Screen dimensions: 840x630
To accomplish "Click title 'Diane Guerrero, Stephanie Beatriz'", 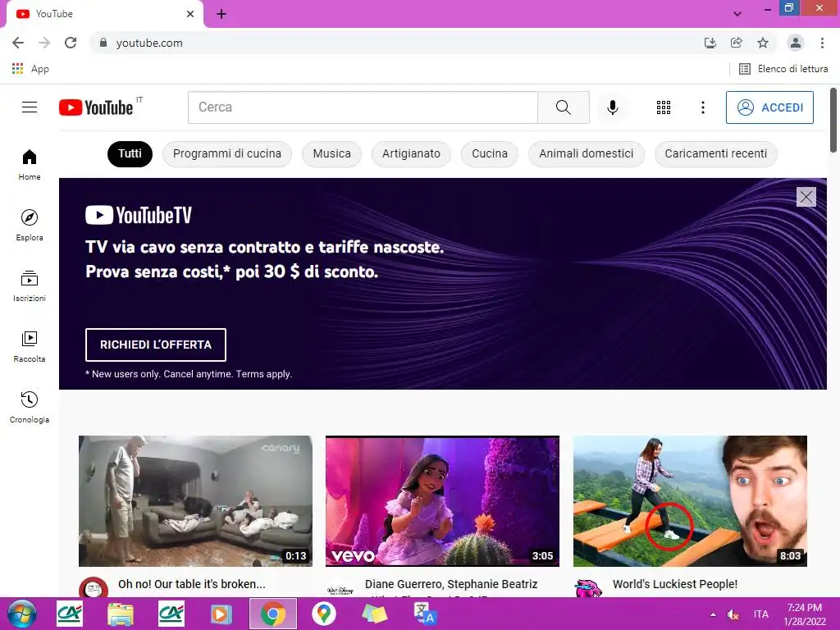I will 451,584.
